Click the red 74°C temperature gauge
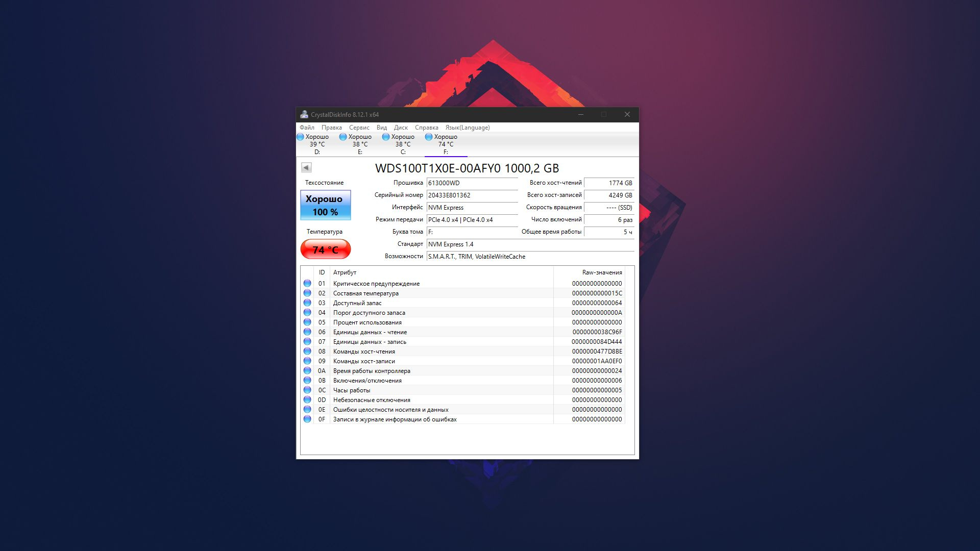The width and height of the screenshot is (980, 551). click(x=325, y=249)
